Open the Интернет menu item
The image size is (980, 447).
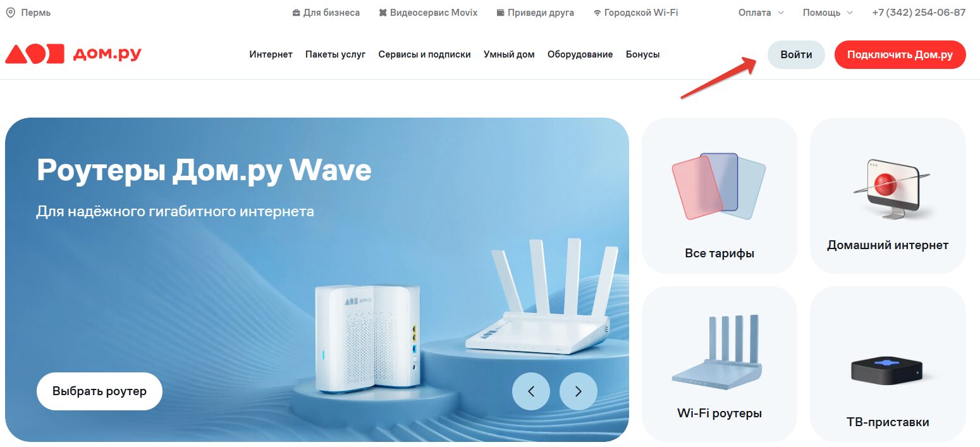[271, 54]
